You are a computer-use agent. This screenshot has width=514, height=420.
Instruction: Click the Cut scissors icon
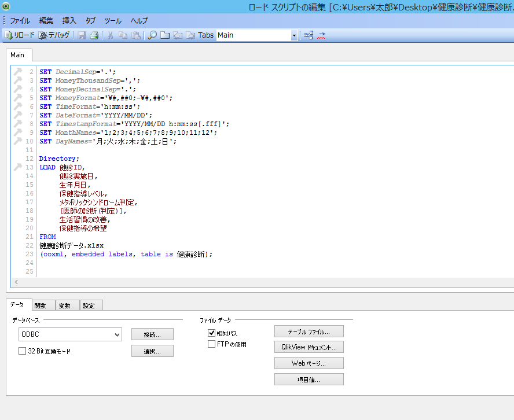pos(111,35)
